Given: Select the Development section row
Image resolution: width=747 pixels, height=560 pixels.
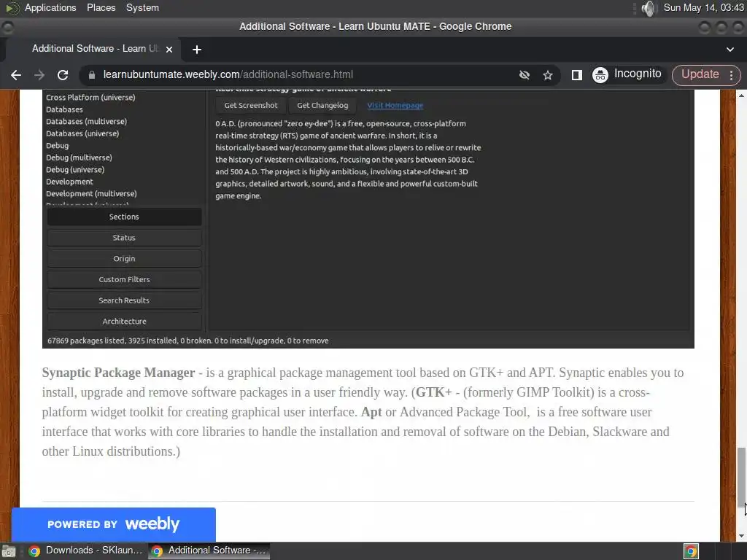Looking at the screenshot, I should 69,182.
